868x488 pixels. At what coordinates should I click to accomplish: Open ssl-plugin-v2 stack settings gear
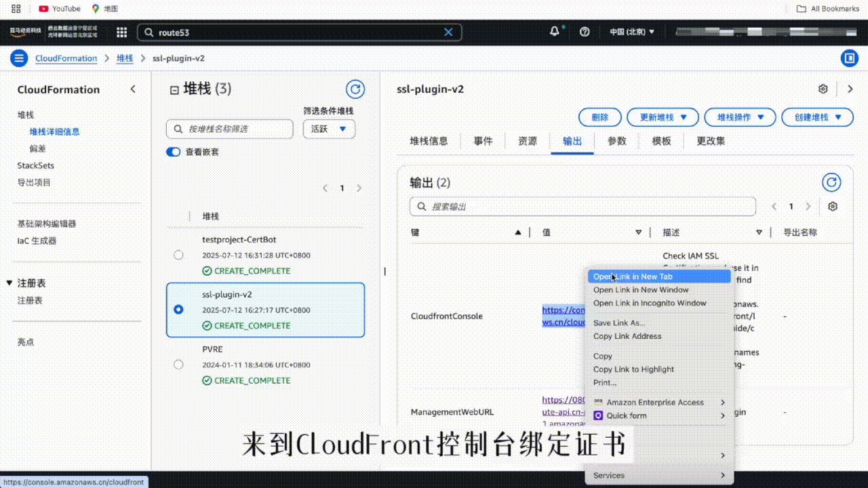(823, 89)
